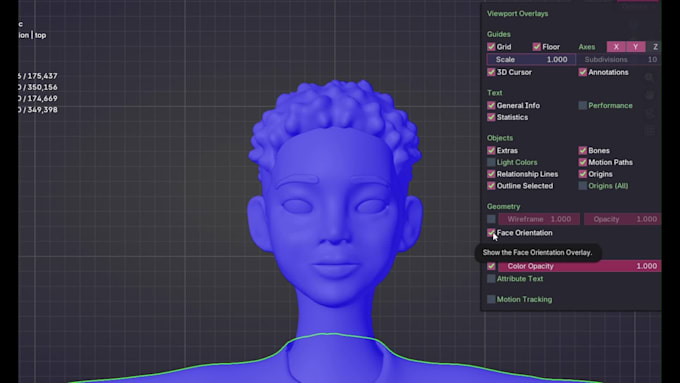Disable the Statistics overlay checkbox
The image size is (680, 383).
click(491, 117)
